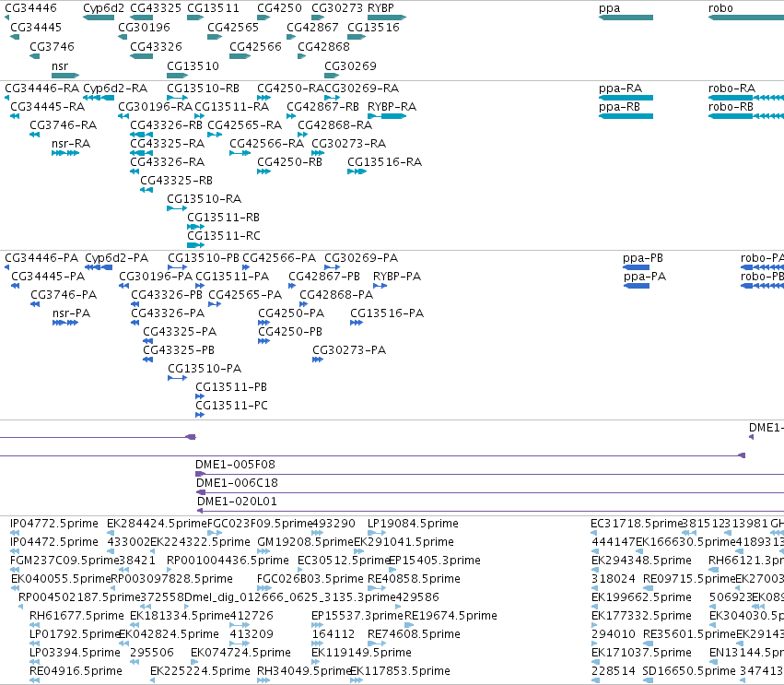784x685 pixels.
Task: Click the RYBP-RA transcript label
Action: (392, 107)
